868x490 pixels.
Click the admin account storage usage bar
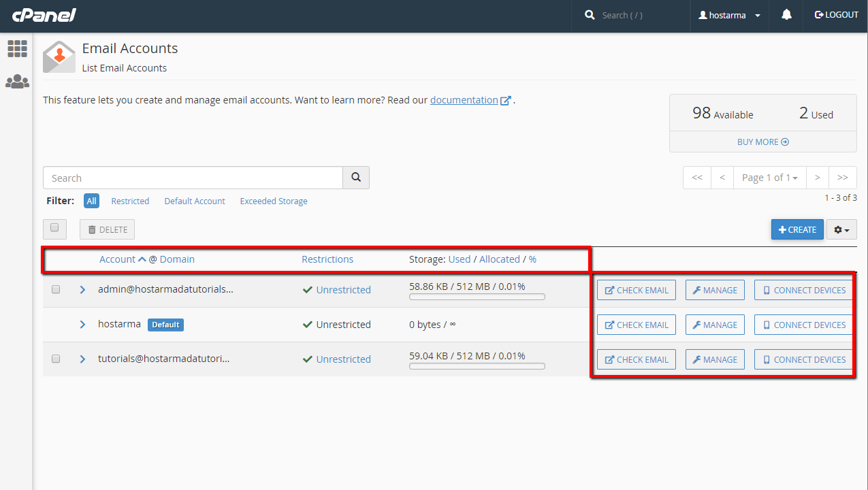[477, 297]
